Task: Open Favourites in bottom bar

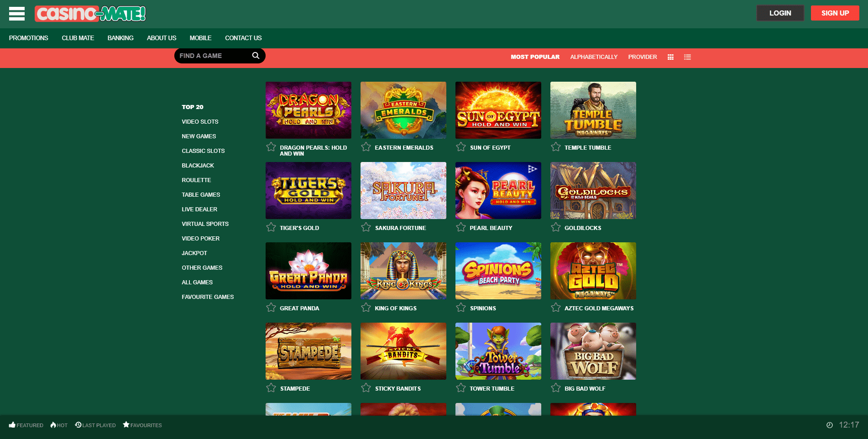Action: [x=142, y=425]
